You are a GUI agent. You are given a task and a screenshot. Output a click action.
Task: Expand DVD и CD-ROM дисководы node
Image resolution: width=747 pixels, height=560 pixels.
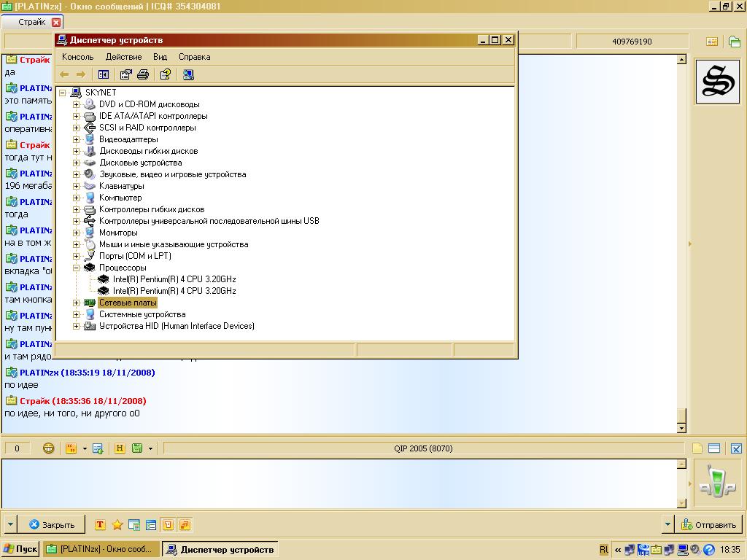(76, 104)
